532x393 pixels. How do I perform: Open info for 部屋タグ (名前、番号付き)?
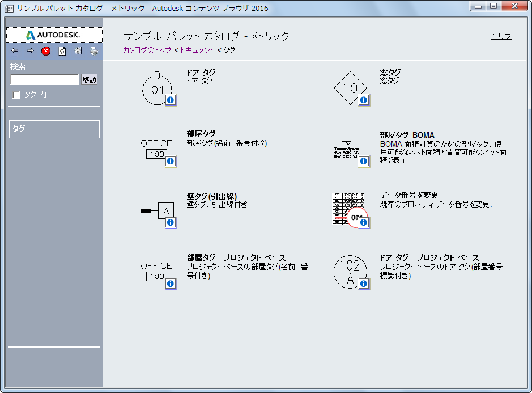tap(171, 162)
